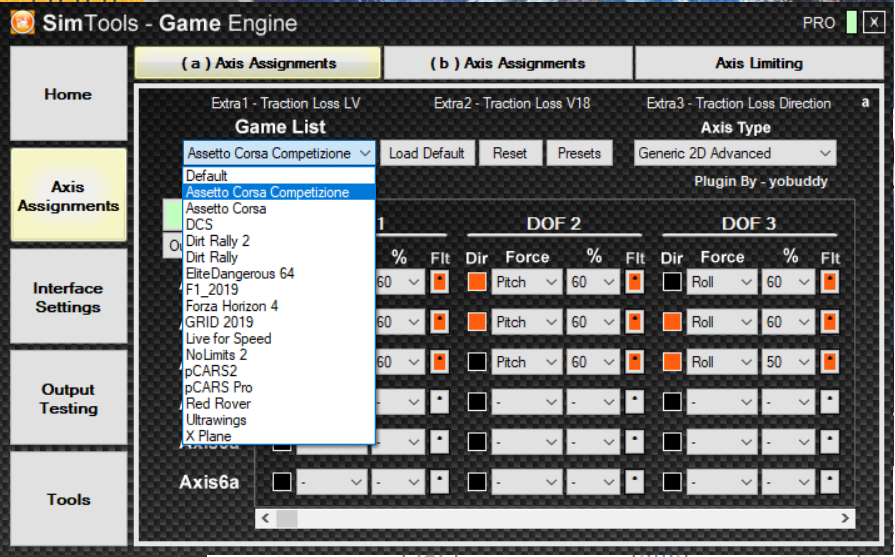Open DOF 3 Roll force dropdown in first row

721,282
